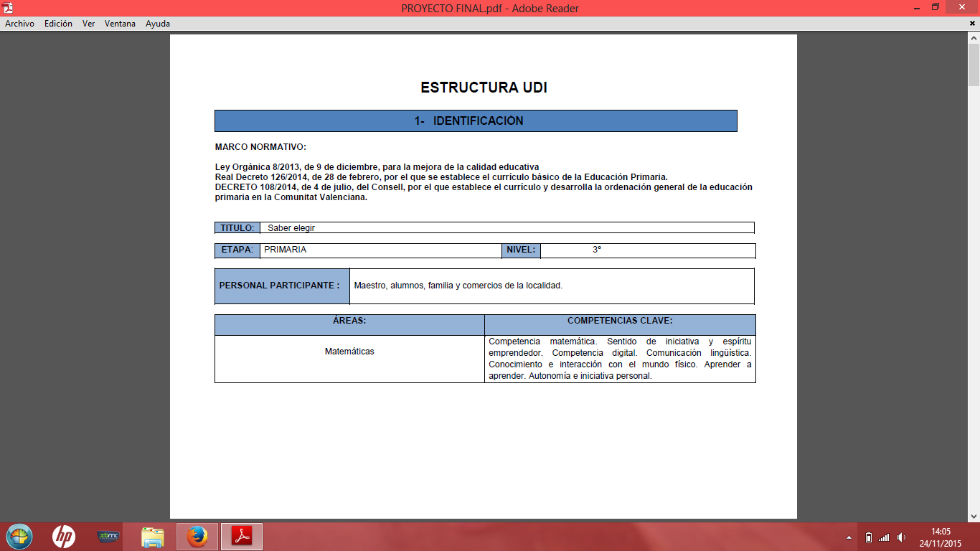Open the Edición menu
This screenshot has height=551, width=980.
58,24
